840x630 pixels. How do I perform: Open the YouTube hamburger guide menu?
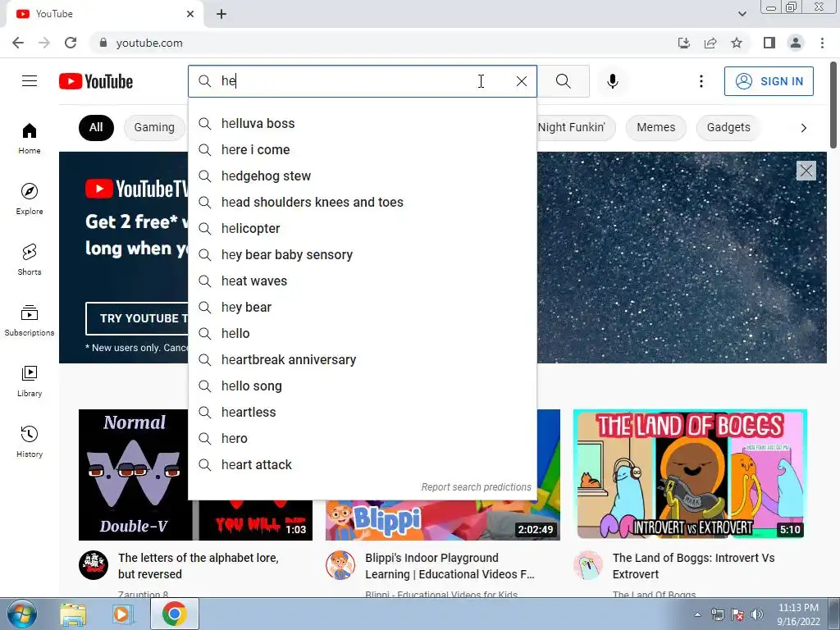click(x=30, y=81)
